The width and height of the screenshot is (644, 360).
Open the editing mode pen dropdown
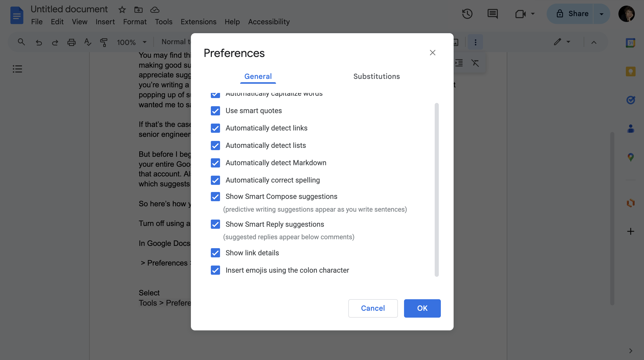[x=568, y=42]
